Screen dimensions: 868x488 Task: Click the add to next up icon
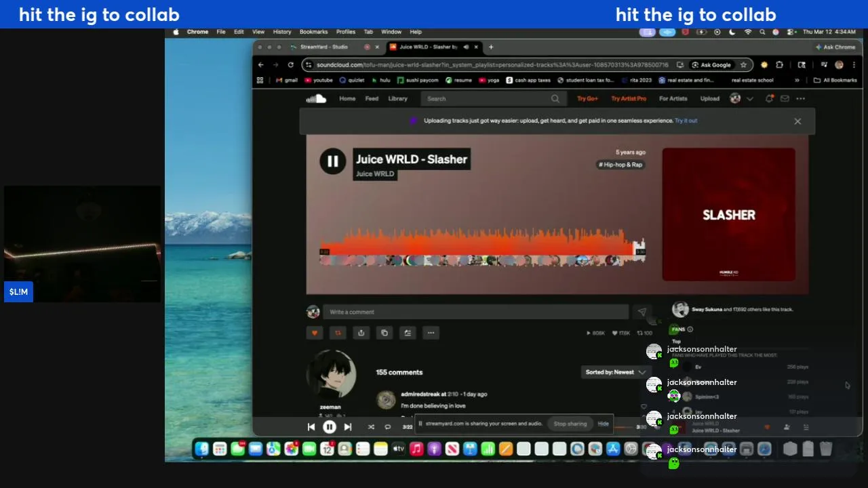click(408, 333)
